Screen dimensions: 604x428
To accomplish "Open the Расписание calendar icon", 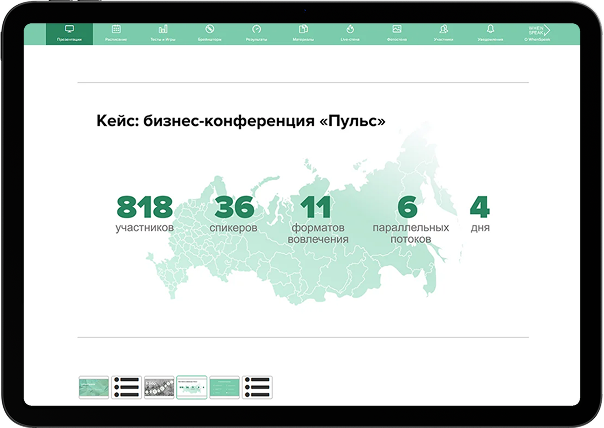I will click(x=116, y=33).
